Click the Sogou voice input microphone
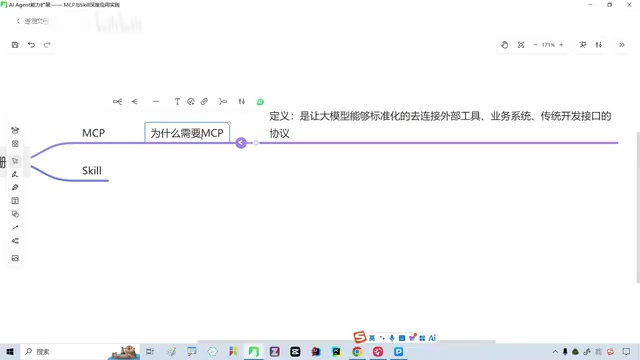The height and width of the screenshot is (360, 640). coord(392,338)
